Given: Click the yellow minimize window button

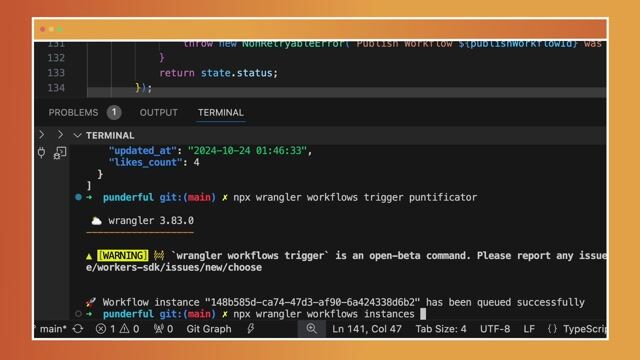Looking at the screenshot, I should point(51,29).
